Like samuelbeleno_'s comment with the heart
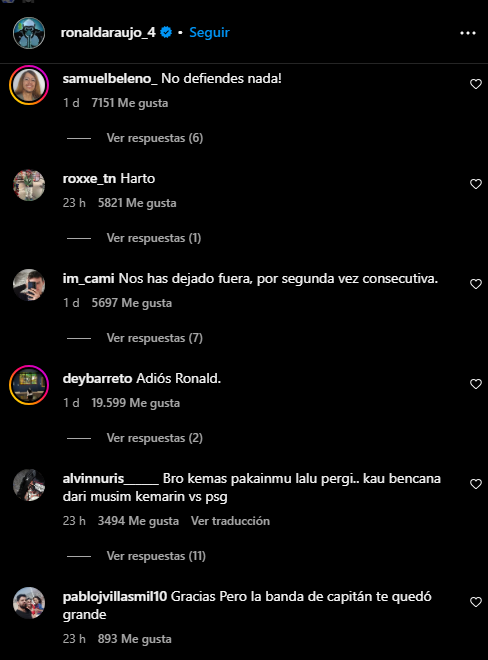Viewport: 488px width, 660px height. 475,84
